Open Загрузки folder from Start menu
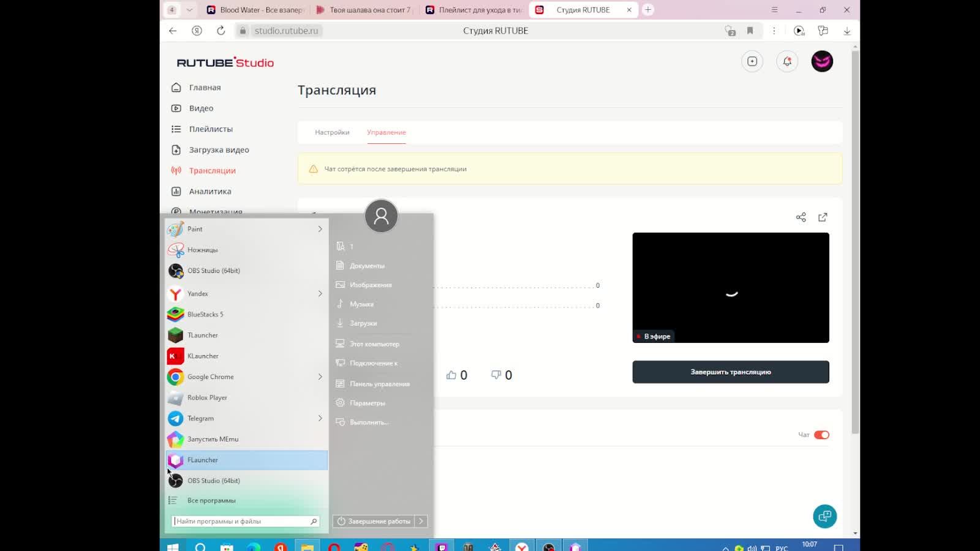980x551 pixels. (363, 323)
